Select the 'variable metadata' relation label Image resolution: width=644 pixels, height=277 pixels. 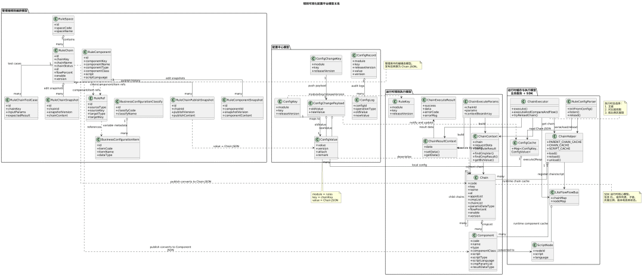[114, 125]
